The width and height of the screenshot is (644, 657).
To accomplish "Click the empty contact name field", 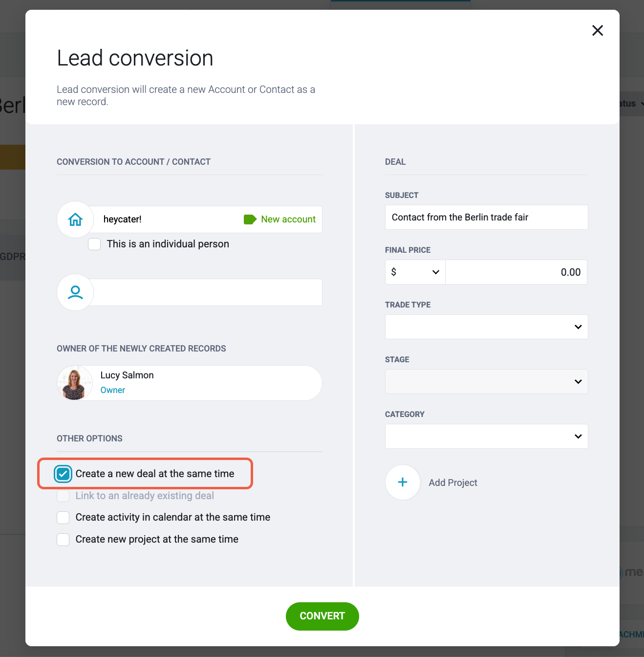I will click(208, 292).
